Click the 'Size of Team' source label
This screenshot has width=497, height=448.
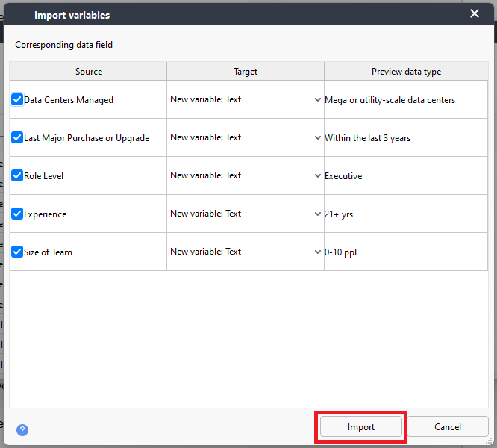tap(49, 252)
